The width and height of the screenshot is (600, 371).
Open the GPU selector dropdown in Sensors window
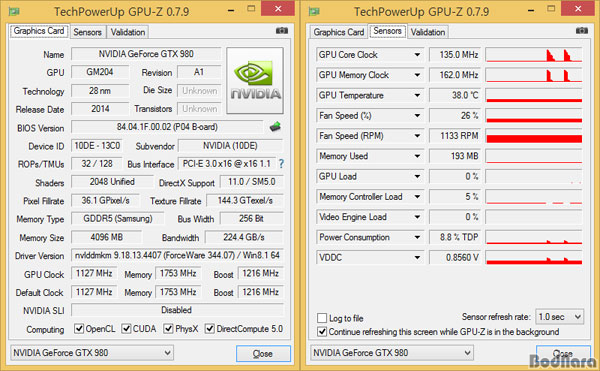pos(392,353)
